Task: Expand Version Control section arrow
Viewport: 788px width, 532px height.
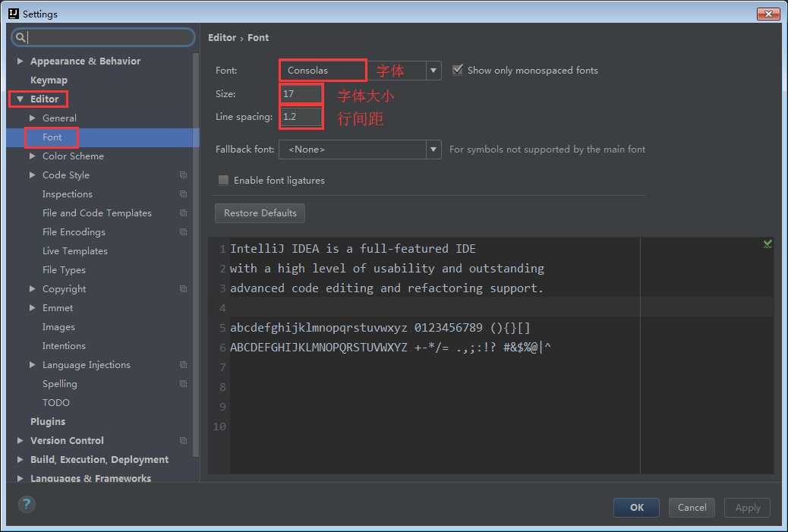Action: [20, 441]
